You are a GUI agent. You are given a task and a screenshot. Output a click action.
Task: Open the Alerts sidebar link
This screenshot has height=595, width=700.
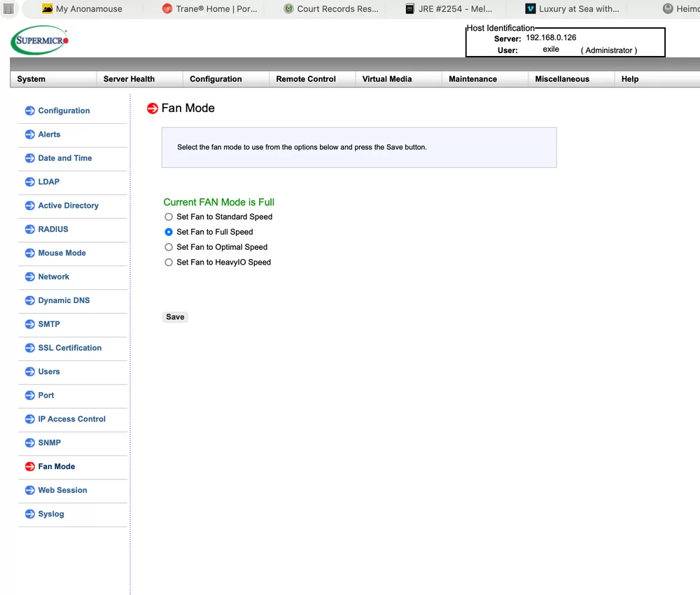click(x=49, y=134)
